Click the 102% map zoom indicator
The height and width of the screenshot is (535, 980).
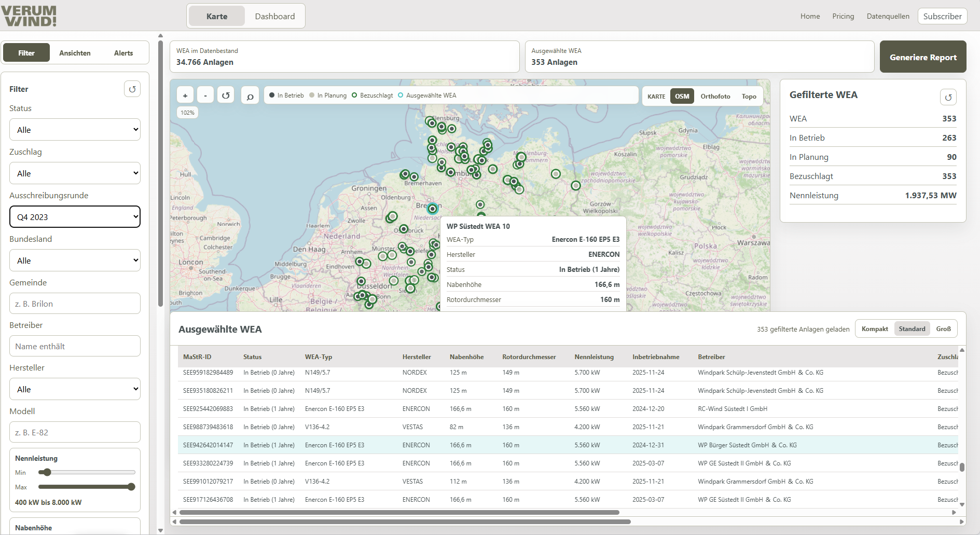click(187, 113)
